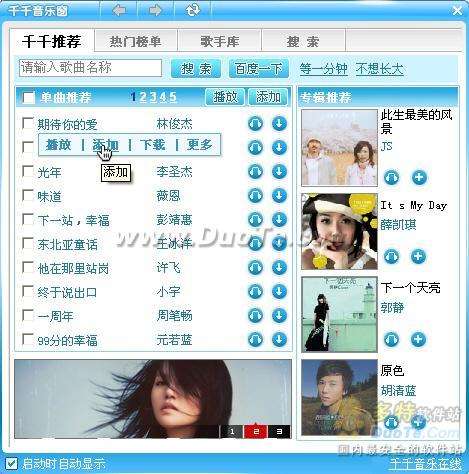This screenshot has width=469, height=474.
Task: Click the 请输入歌曲名称 search field
Action: point(90,68)
